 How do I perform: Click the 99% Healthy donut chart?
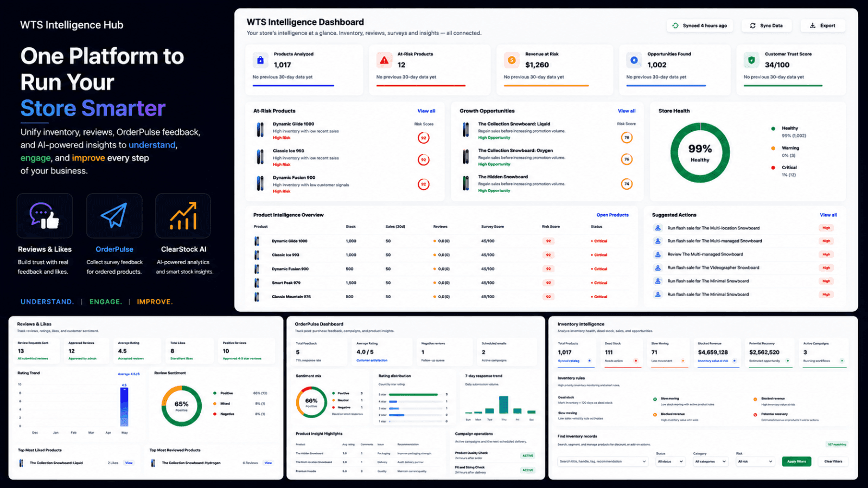700,152
